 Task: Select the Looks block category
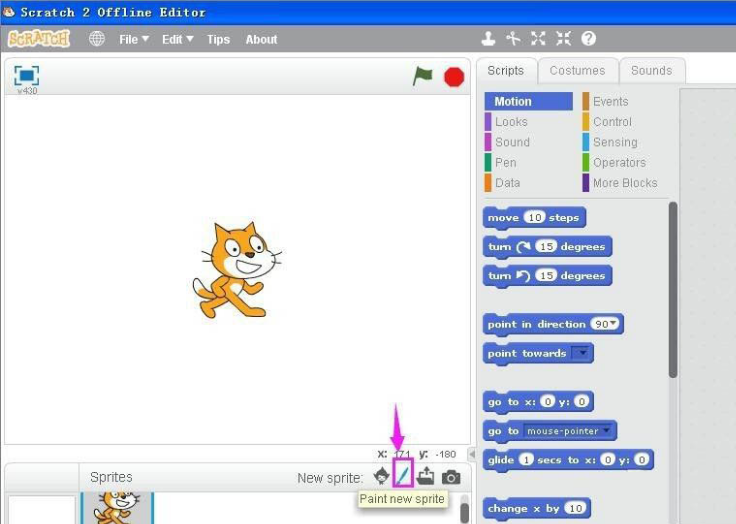point(511,122)
